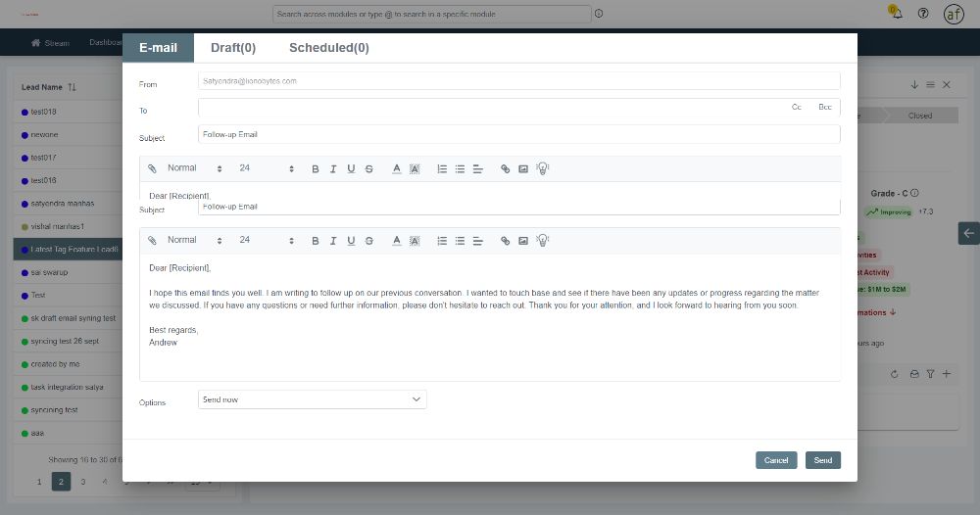Viewport: 980px width, 515px height.
Task: Insert numbered list in the body editor
Action: click(442, 240)
